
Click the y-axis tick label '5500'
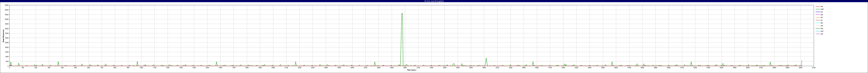(7, 14)
